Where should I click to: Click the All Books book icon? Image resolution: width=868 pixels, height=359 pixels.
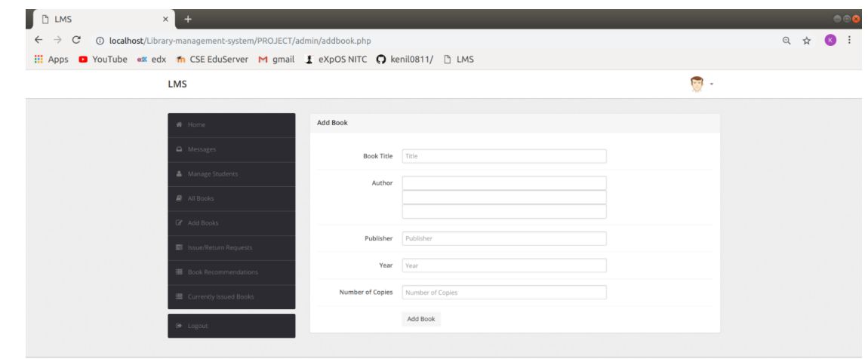[x=180, y=198]
